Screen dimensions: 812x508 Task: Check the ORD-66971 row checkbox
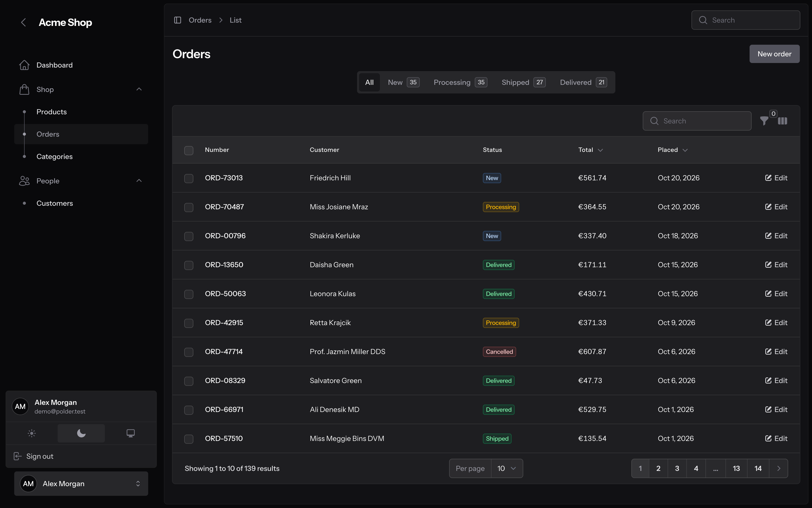[x=189, y=410]
